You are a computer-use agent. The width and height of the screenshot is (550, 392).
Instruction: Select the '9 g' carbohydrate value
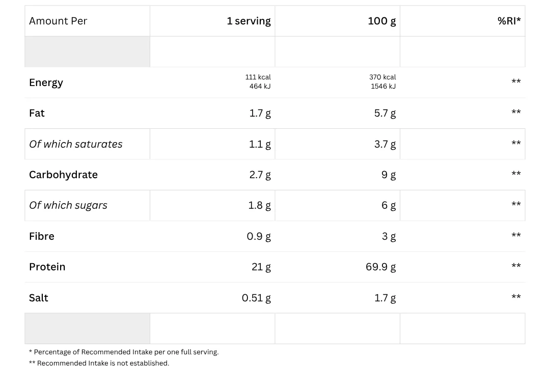(x=388, y=175)
